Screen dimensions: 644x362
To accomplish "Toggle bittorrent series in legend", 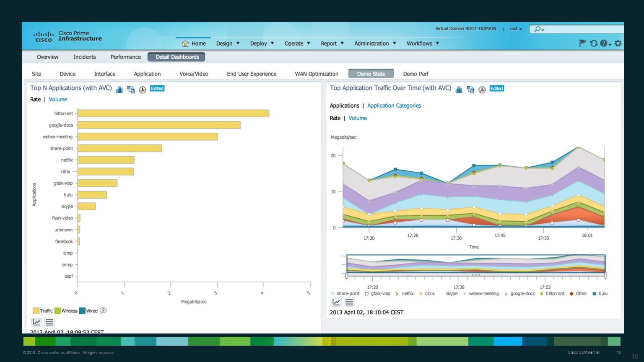I will pyautogui.click(x=552, y=294).
